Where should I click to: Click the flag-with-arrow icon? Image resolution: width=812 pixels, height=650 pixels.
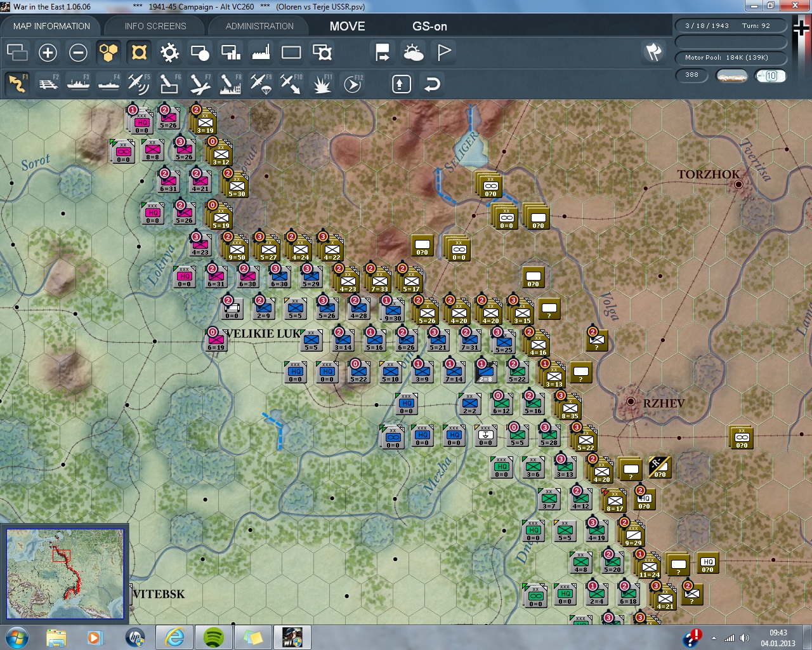click(383, 52)
